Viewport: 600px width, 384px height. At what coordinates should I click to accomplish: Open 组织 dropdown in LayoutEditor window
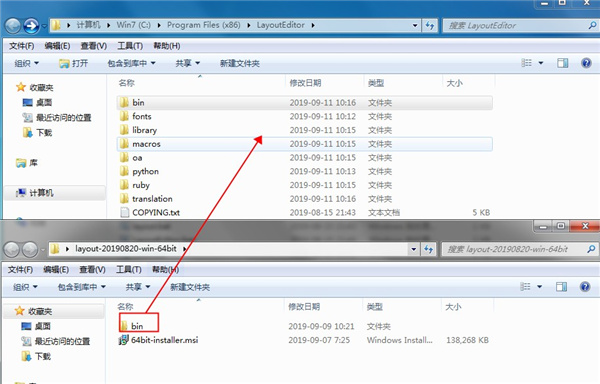pyautogui.click(x=27, y=63)
